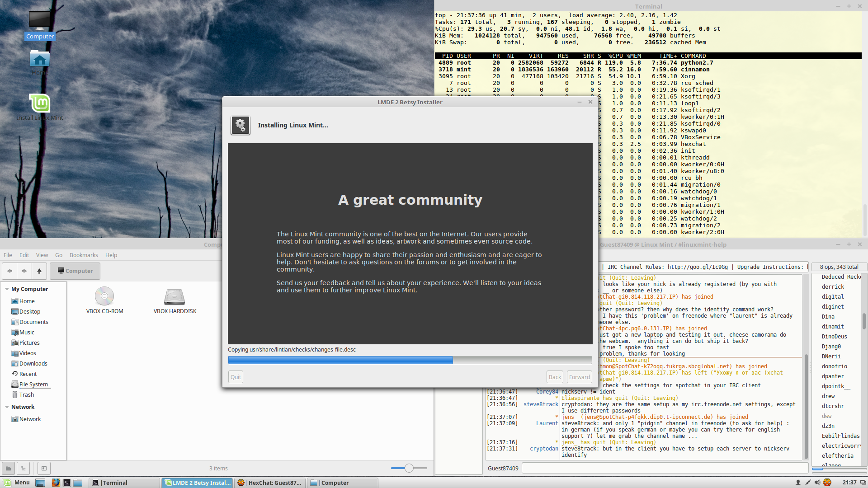Image resolution: width=868 pixels, height=488 pixels.
Task: Open the Bookmarks menu in file manager
Action: [84, 255]
